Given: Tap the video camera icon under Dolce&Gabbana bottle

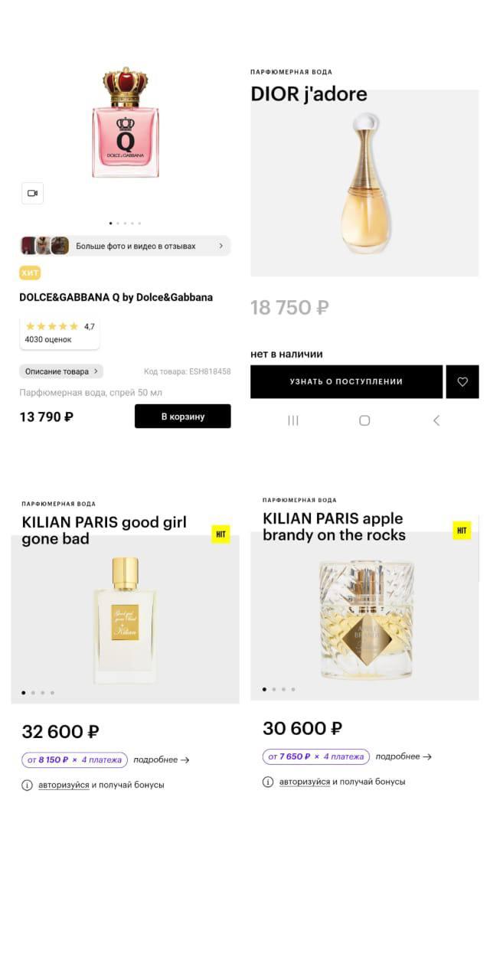Looking at the screenshot, I should tap(32, 193).
